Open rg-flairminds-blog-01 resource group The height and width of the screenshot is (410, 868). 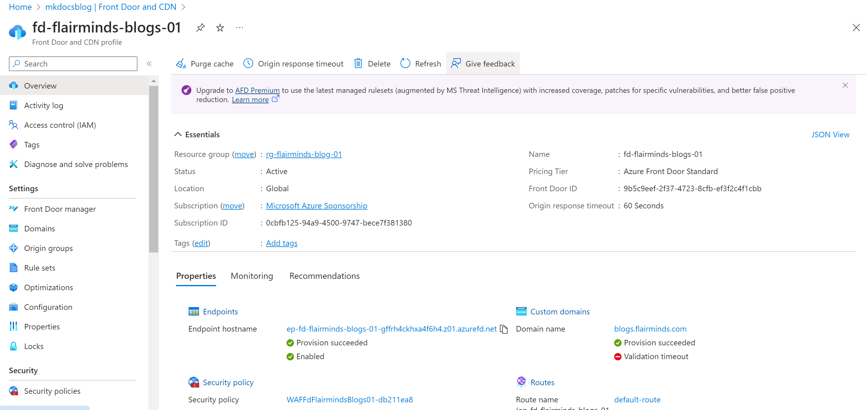coord(304,154)
